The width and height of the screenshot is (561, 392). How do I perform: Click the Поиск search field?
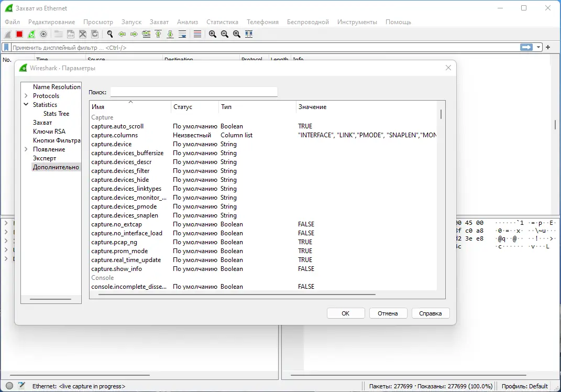[194, 92]
